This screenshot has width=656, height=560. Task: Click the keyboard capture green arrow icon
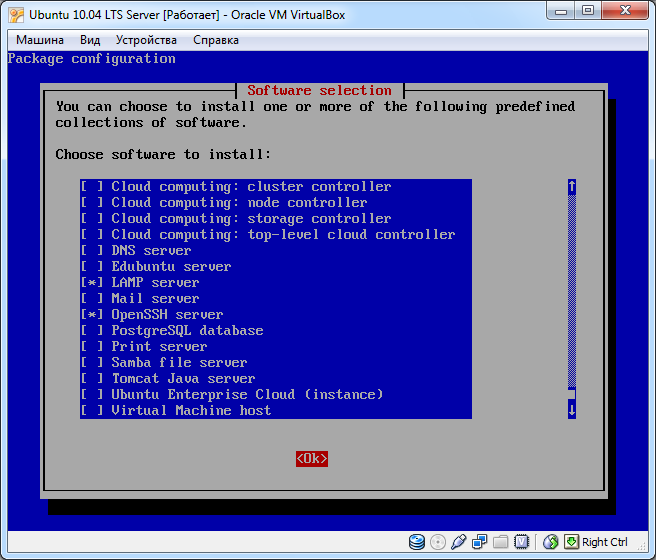[571, 542]
